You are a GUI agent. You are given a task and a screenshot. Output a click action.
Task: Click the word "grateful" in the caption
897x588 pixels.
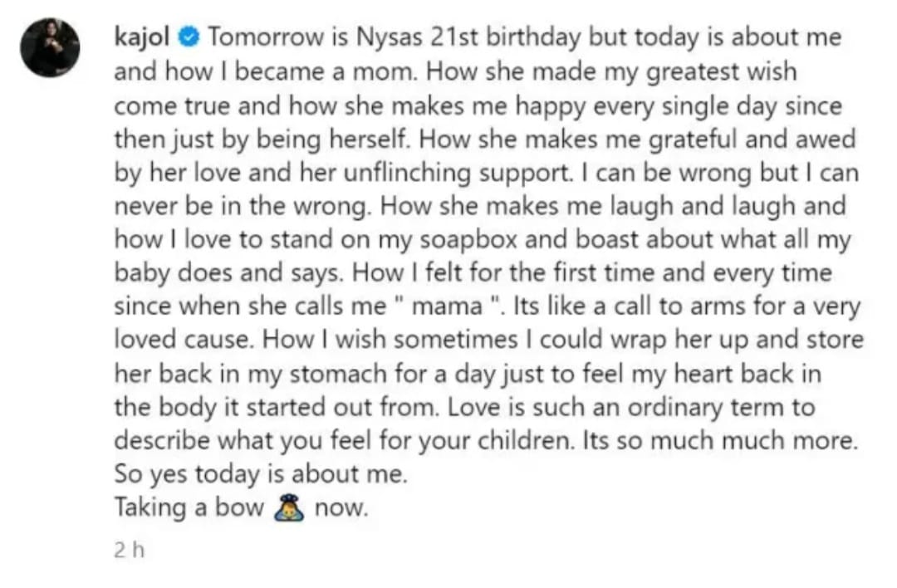pos(690,139)
